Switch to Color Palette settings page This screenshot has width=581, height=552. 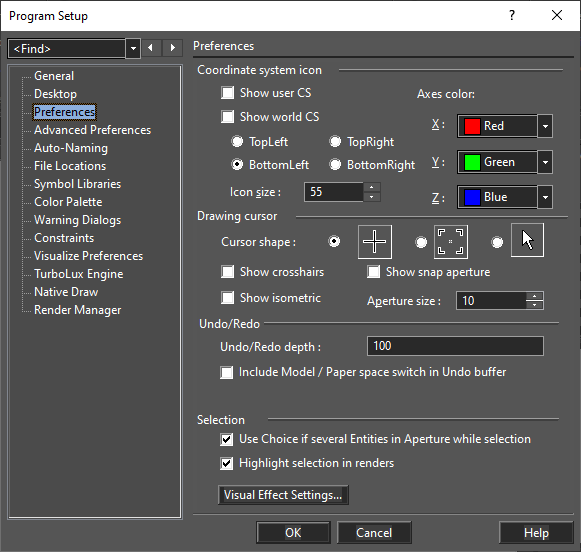pos(68,202)
